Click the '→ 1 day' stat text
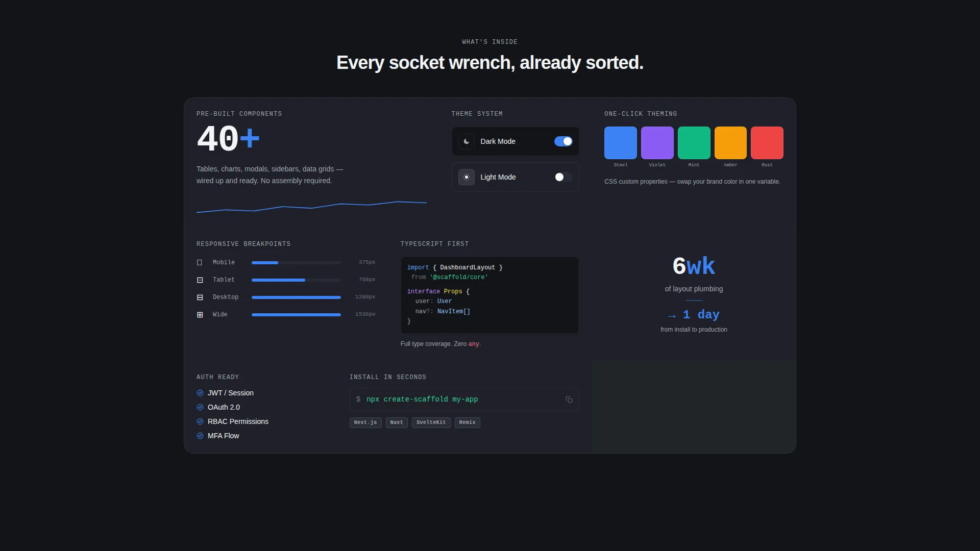 click(694, 315)
